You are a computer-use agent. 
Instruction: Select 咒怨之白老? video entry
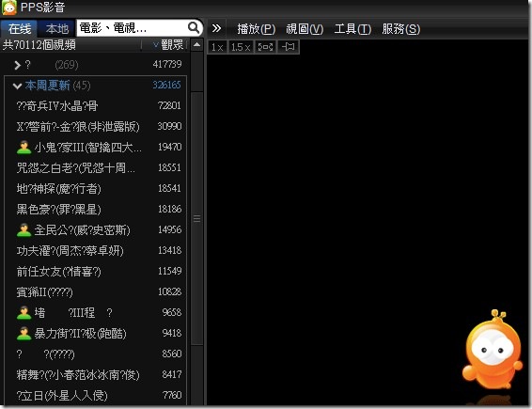coord(75,168)
